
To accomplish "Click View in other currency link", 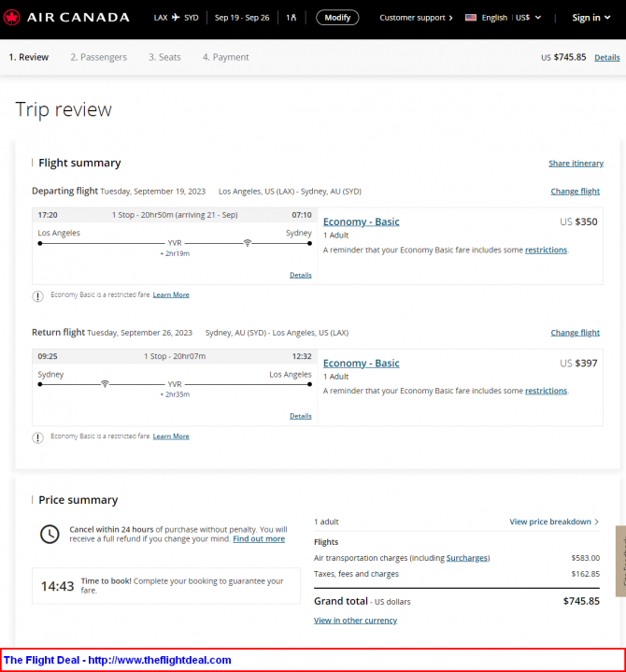I will (x=355, y=621).
